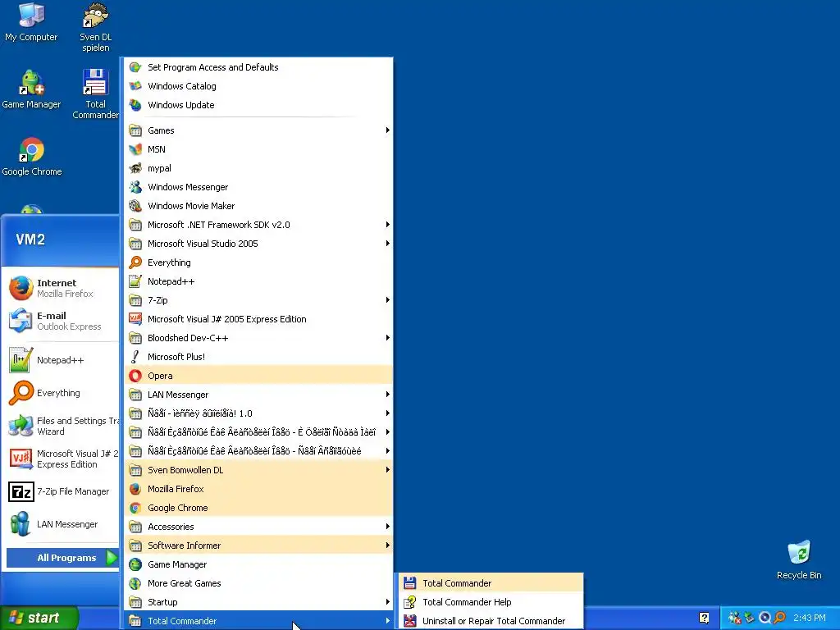Launch Notepad++ from All Programs list
The image size is (840, 630).
pyautogui.click(x=258, y=281)
